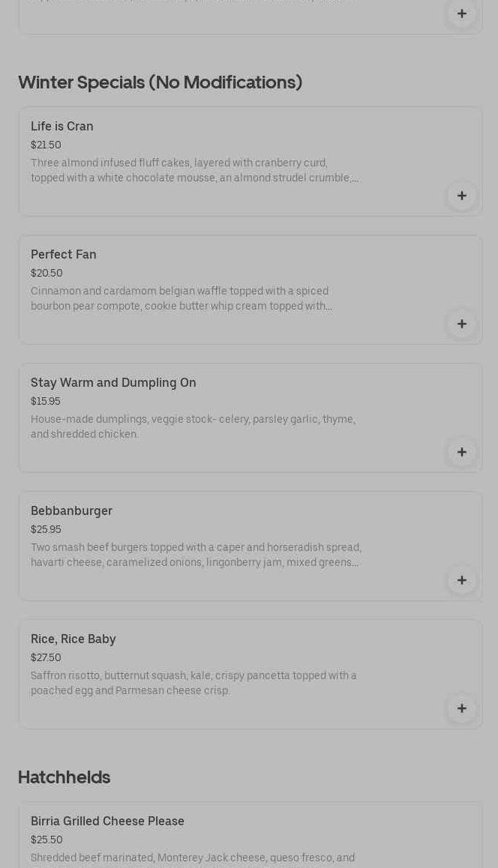Click plus icon above Winter Specials heading
This screenshot has width=498, height=868.
click(462, 13)
